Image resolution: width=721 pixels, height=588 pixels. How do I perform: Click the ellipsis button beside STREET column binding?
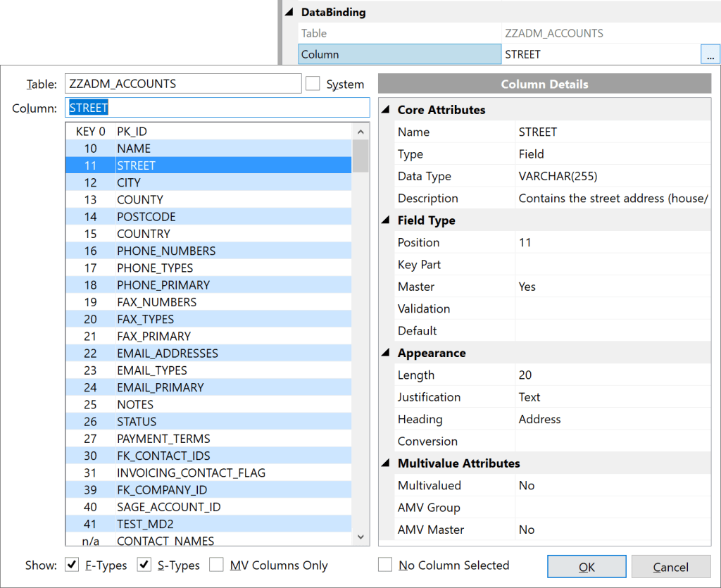(711, 54)
